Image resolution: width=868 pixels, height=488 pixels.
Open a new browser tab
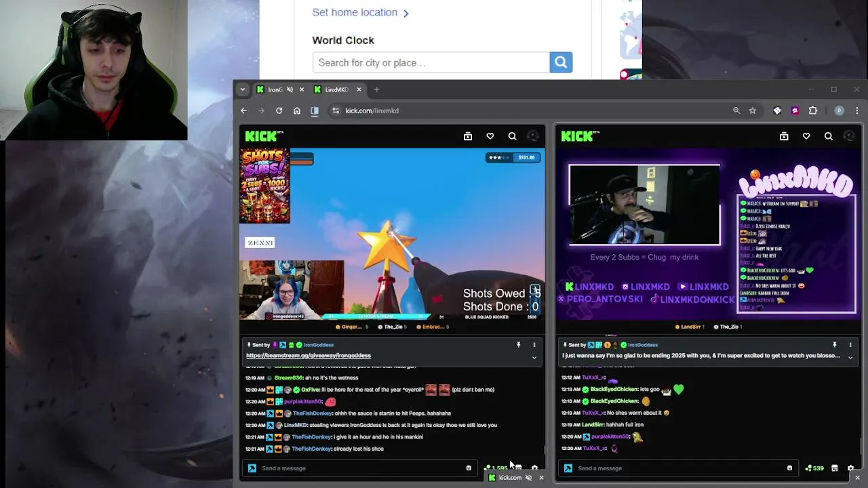pyautogui.click(x=376, y=89)
